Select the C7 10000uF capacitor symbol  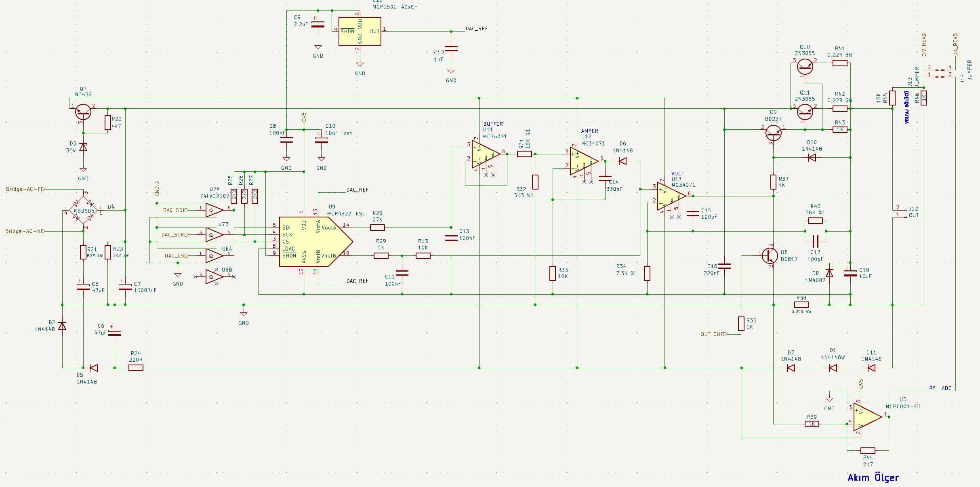click(x=125, y=287)
